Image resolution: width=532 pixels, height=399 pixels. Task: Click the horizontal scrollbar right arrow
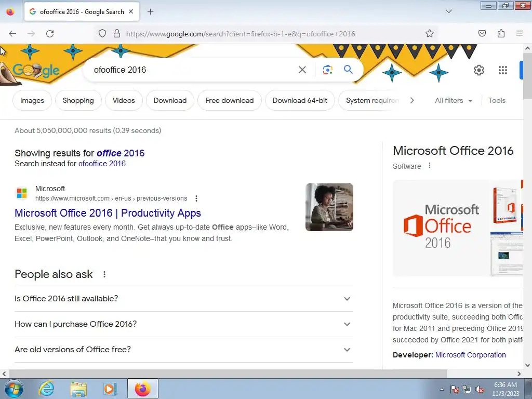point(519,374)
